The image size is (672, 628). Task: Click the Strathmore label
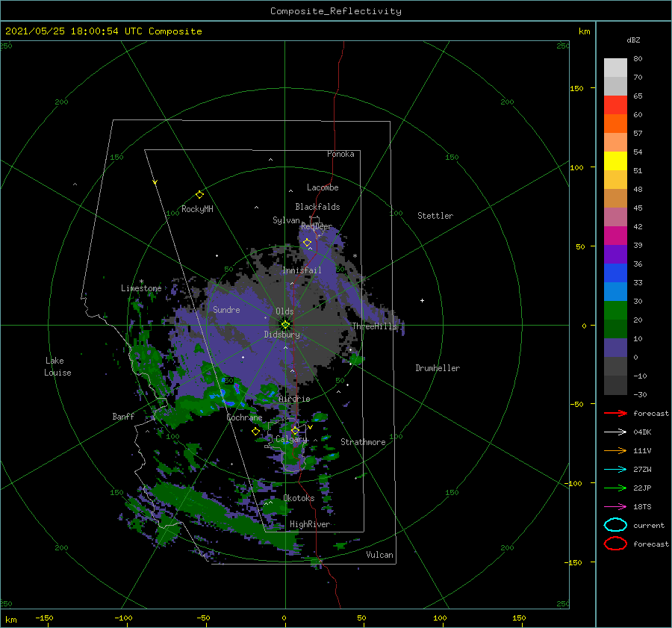(x=363, y=442)
